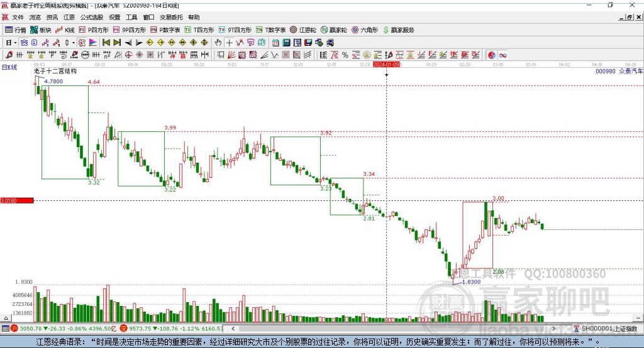The height and width of the screenshot is (348, 644).
Task: Click the 深 Shenzhen index status icon
Action: tap(124, 329)
